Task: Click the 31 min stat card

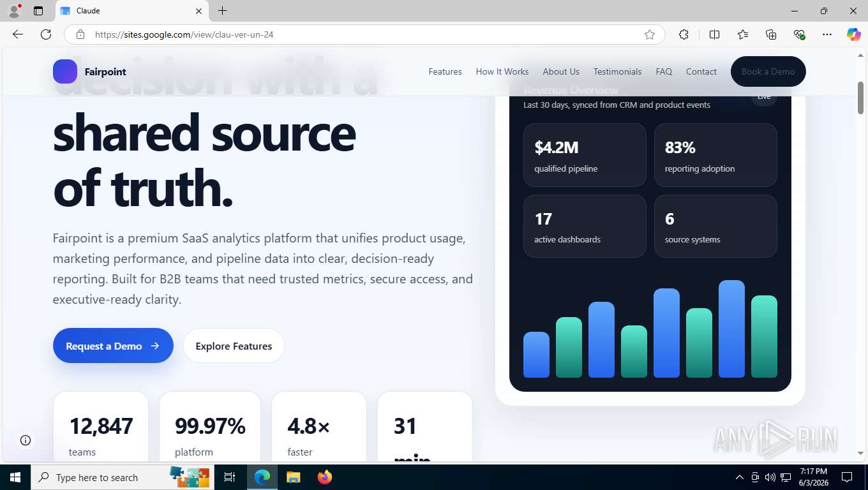Action: [425, 427]
